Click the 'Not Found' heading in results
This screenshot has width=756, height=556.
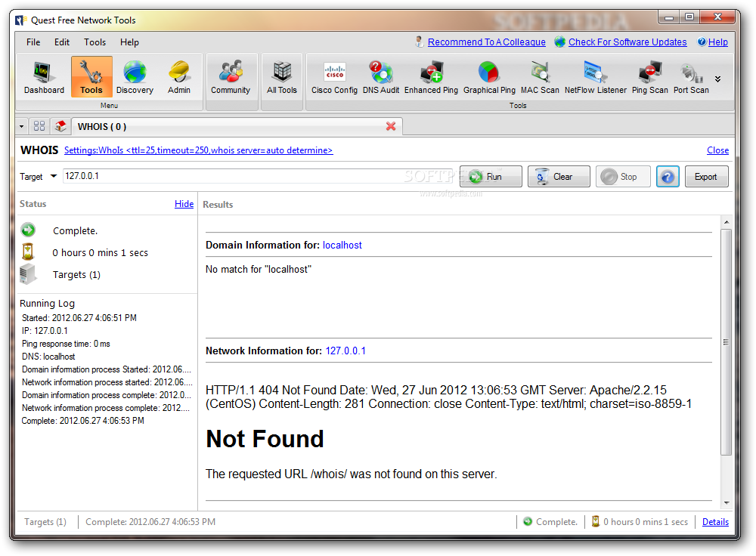click(265, 439)
